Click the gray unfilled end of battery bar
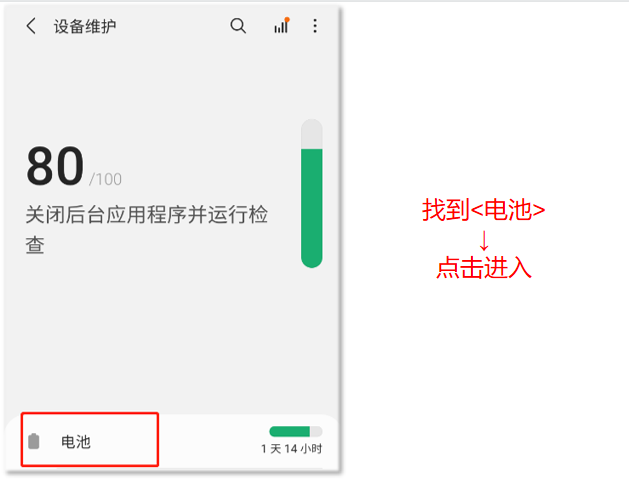This screenshot has height=479, width=629. pos(316,431)
